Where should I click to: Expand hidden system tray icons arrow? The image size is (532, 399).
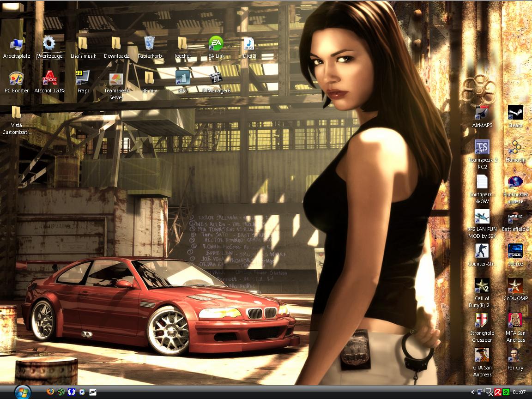[472, 392]
